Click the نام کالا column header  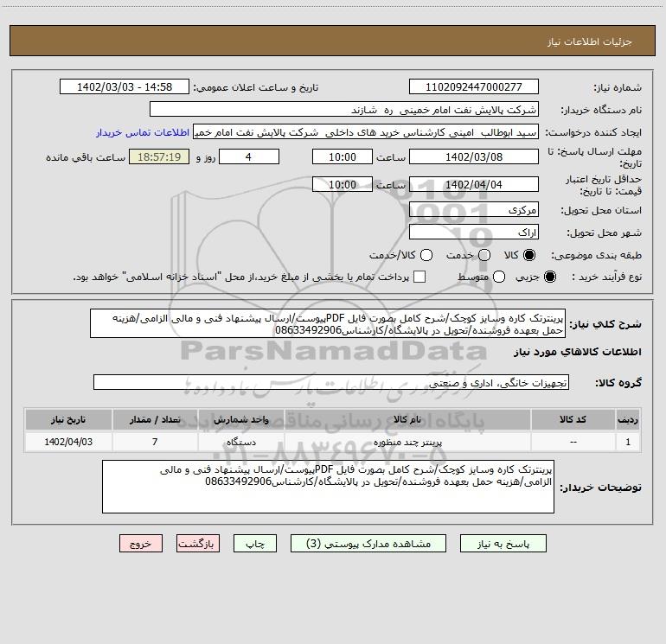click(x=407, y=419)
